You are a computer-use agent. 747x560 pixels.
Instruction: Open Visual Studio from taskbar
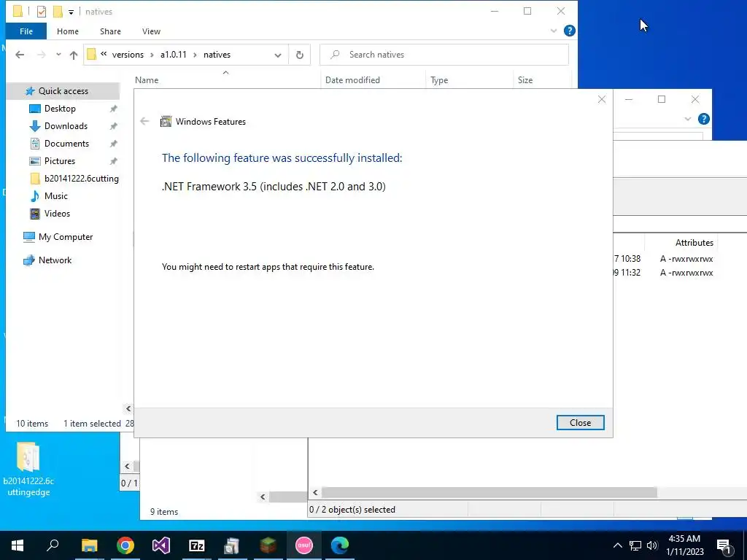161,545
